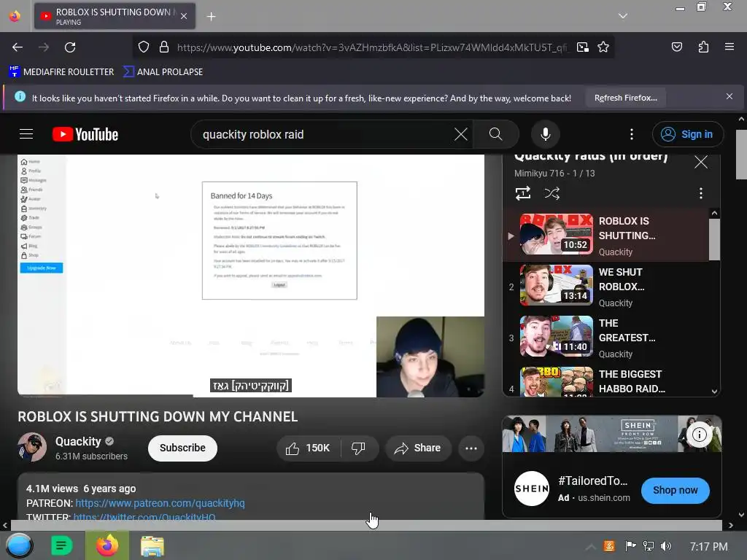747x560 pixels.
Task: Open Quackity channel avatar
Action: click(32, 447)
